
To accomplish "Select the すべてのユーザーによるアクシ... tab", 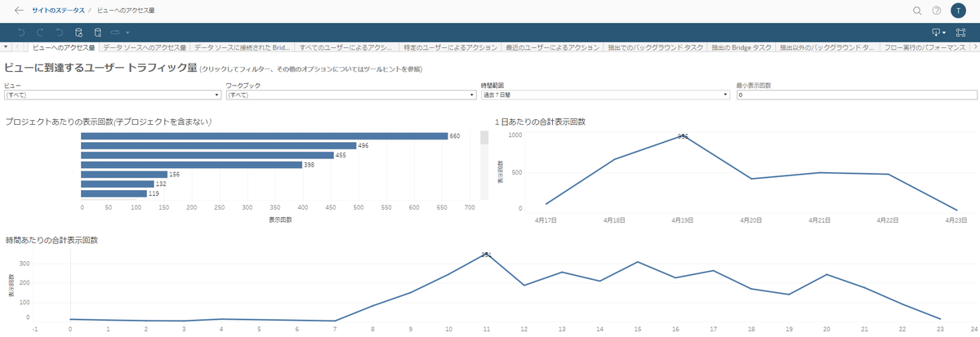I will click(347, 48).
